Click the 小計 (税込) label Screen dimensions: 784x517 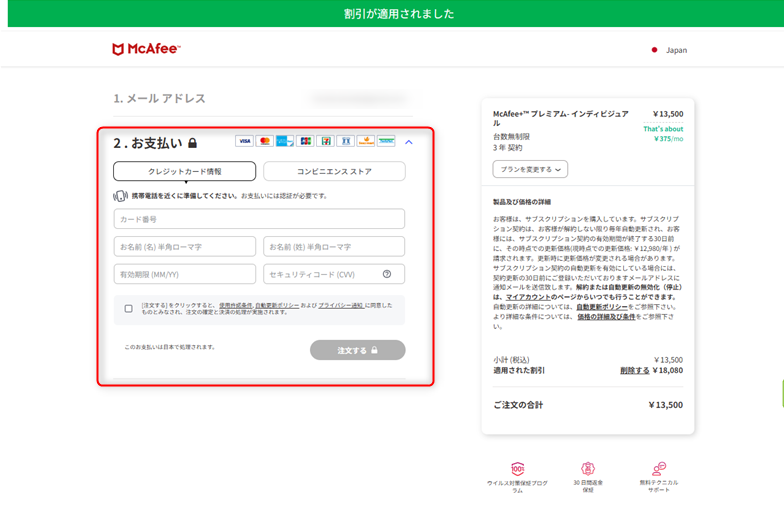pos(511,360)
